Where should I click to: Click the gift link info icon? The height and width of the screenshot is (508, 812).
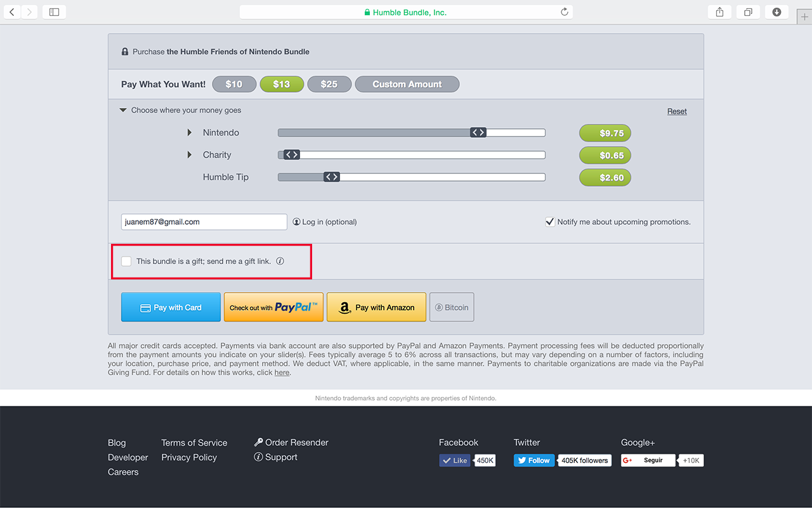click(x=280, y=261)
